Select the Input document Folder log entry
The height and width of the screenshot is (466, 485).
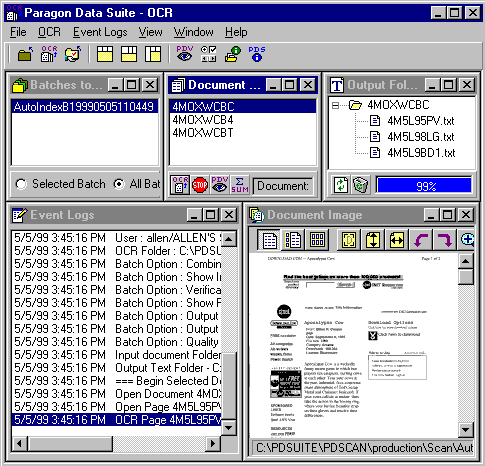point(117,355)
